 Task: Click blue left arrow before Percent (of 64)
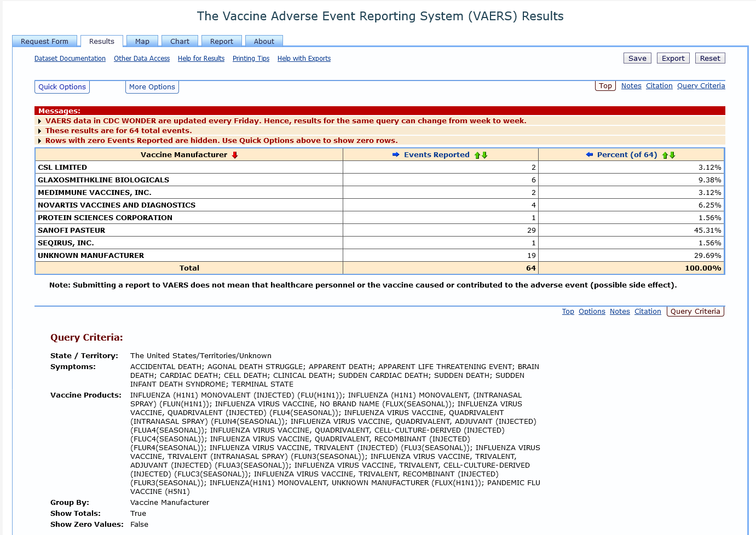590,155
